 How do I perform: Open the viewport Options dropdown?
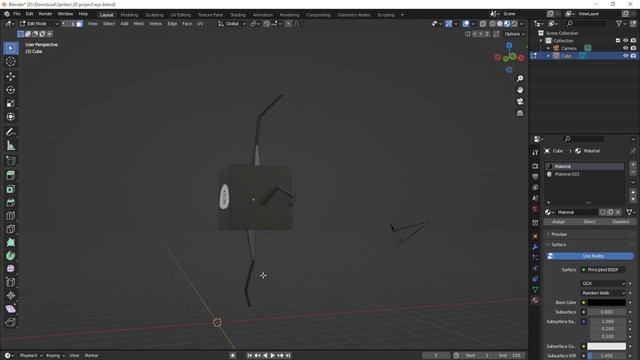click(514, 34)
